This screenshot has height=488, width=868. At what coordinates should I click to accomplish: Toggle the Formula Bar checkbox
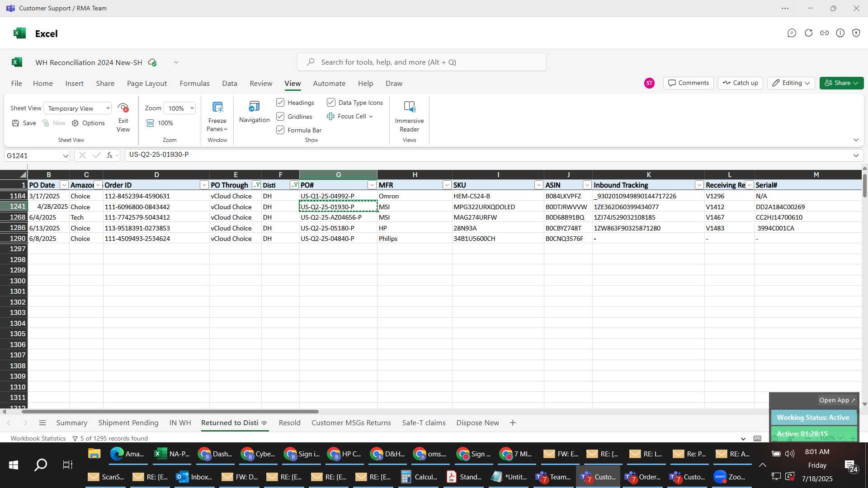tap(280, 130)
